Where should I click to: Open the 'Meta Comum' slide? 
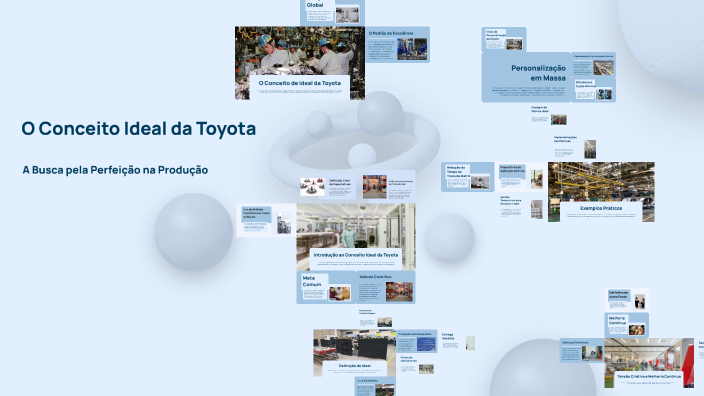tap(326, 287)
